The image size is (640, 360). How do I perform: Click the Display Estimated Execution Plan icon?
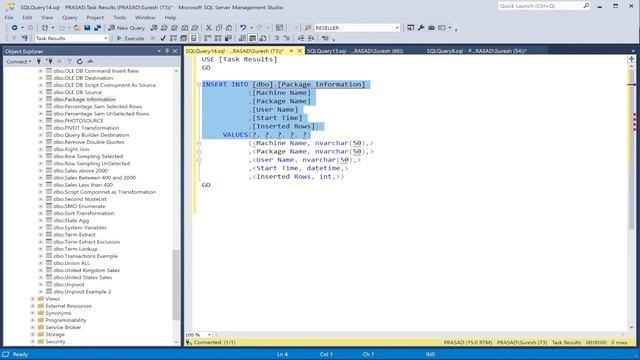(x=173, y=38)
